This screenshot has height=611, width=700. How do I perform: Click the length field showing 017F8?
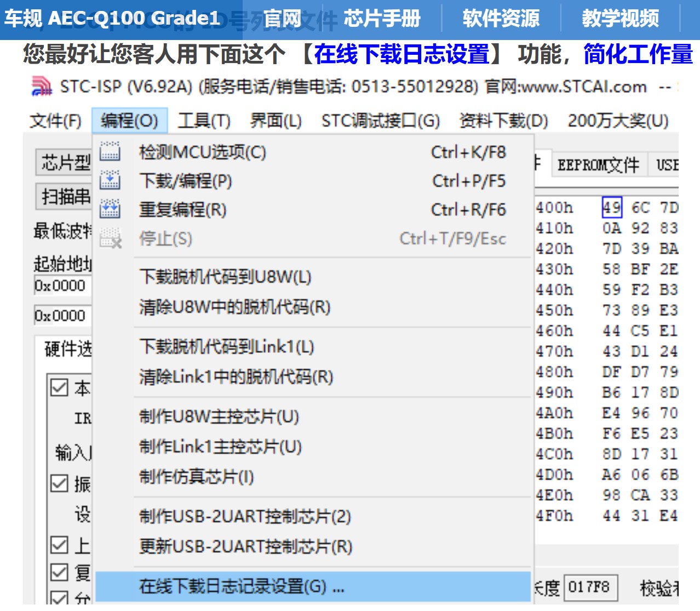[x=590, y=587]
